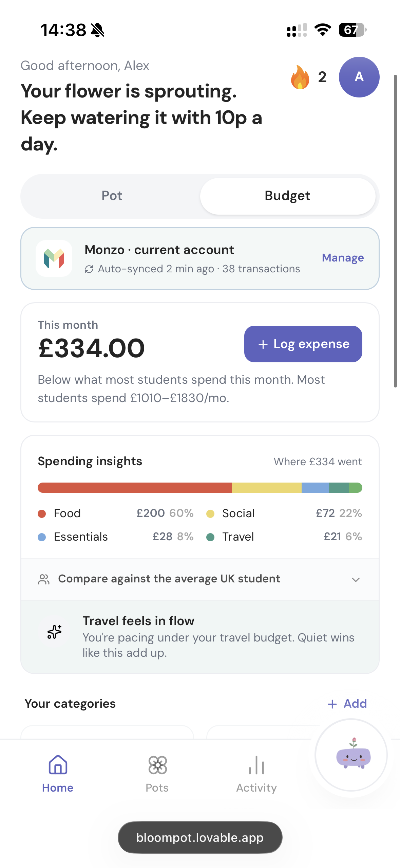Viewport: 400px width, 868px height.
Task: Select the Budget toggle option
Action: coord(287,196)
